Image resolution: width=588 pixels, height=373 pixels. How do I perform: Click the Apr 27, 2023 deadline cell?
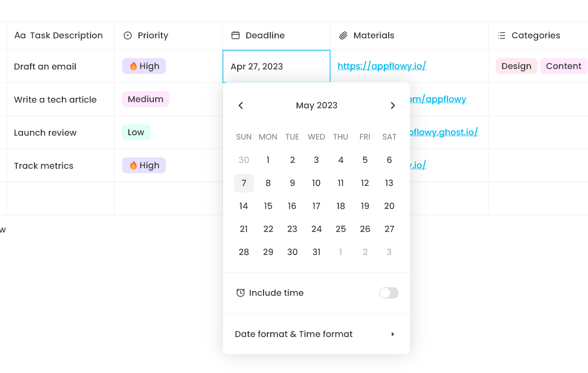click(276, 67)
